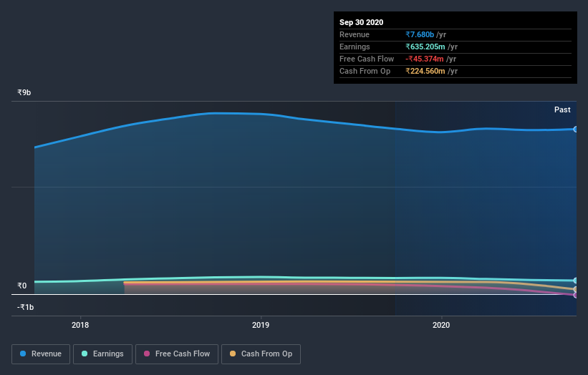Toggle the Revenue legend button
The image size is (588, 375).
coord(41,354)
